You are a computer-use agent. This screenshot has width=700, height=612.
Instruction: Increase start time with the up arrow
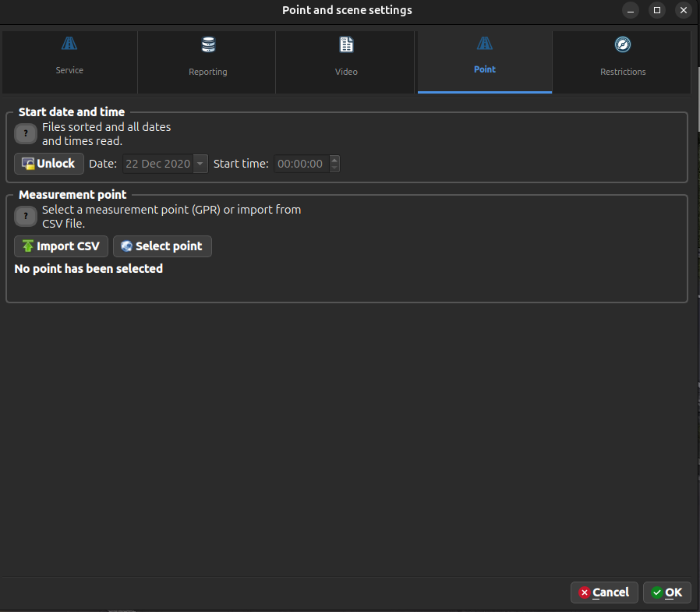334,159
